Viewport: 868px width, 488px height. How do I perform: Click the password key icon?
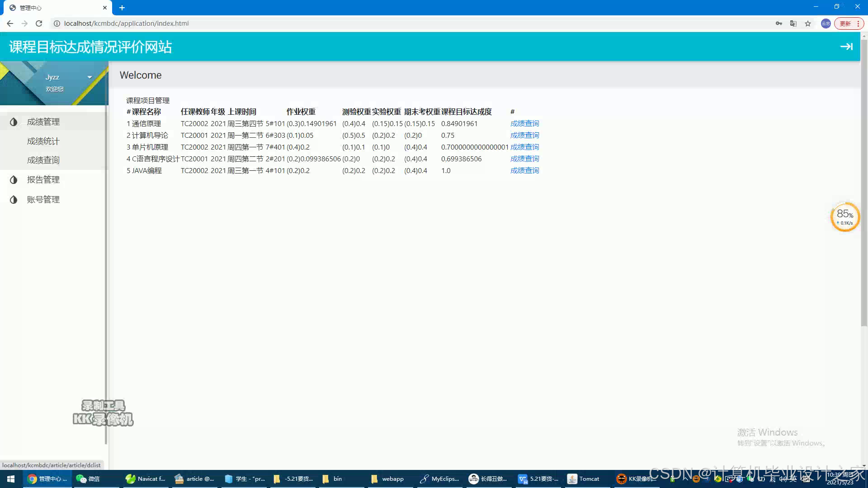[778, 23]
